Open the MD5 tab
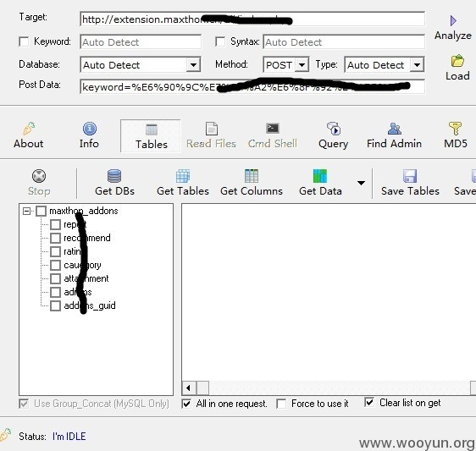The width and height of the screenshot is (476, 451). point(456,136)
